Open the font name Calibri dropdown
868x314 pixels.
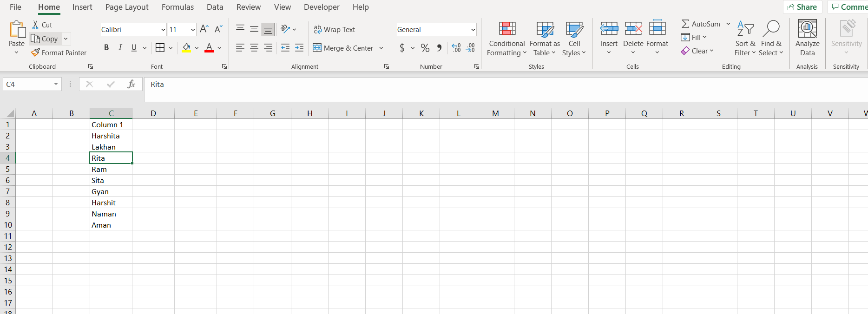(163, 30)
